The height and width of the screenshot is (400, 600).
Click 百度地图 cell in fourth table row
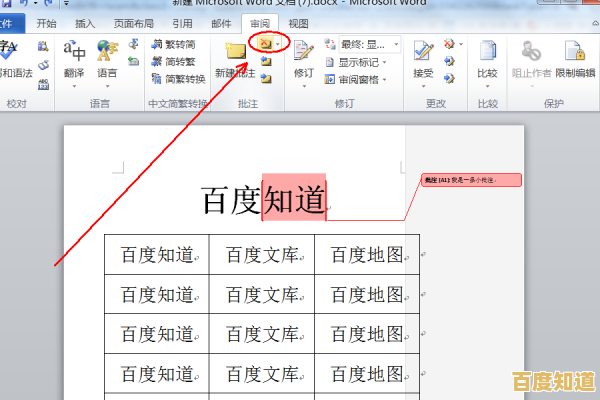point(367,373)
